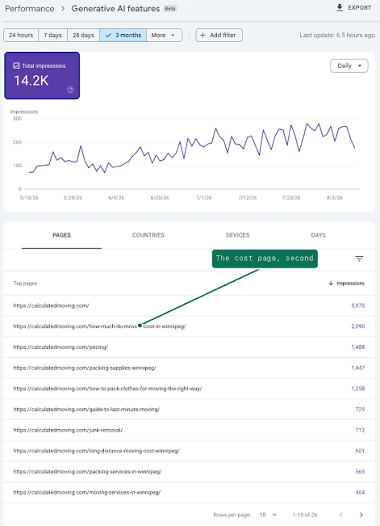Click the plus icon on Add filter

click(x=203, y=35)
